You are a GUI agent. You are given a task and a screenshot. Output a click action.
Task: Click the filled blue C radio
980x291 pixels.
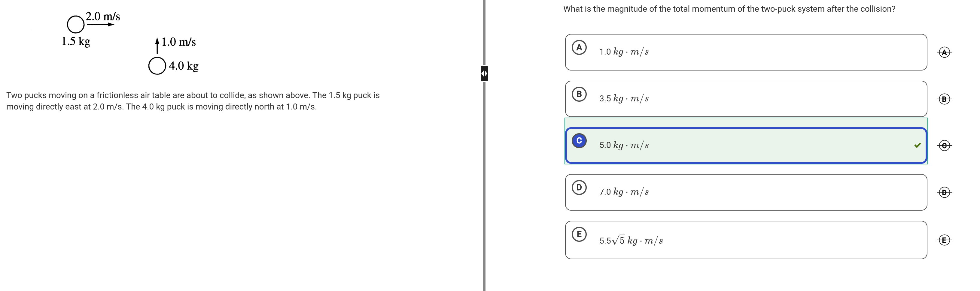579,141
